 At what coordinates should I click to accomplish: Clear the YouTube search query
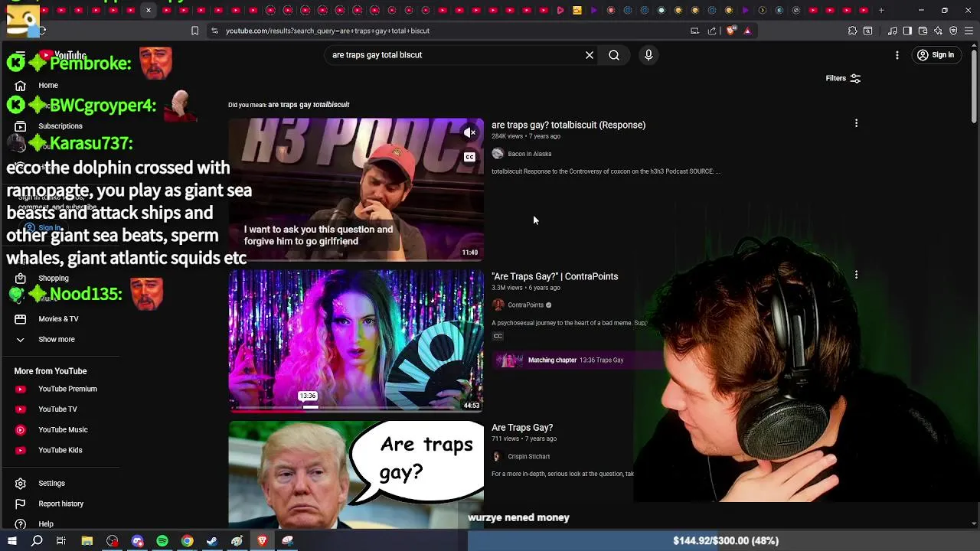coord(590,55)
